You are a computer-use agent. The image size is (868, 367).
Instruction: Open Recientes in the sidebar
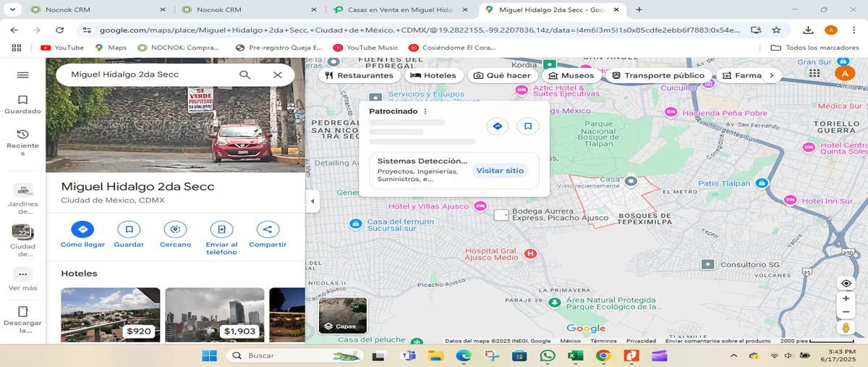point(22,143)
